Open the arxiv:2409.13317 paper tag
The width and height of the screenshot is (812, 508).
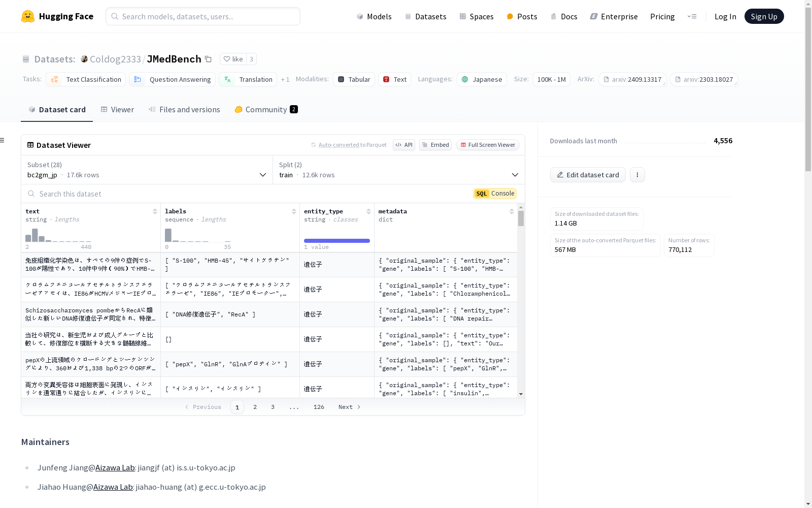pyautogui.click(x=632, y=79)
